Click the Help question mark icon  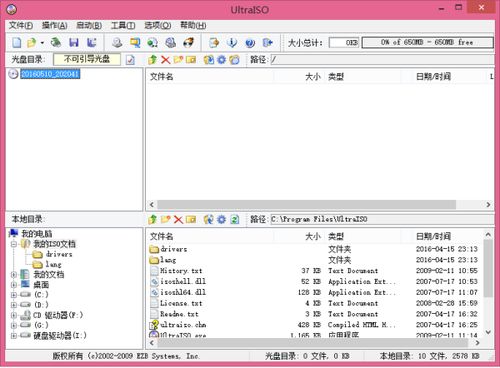[250, 42]
